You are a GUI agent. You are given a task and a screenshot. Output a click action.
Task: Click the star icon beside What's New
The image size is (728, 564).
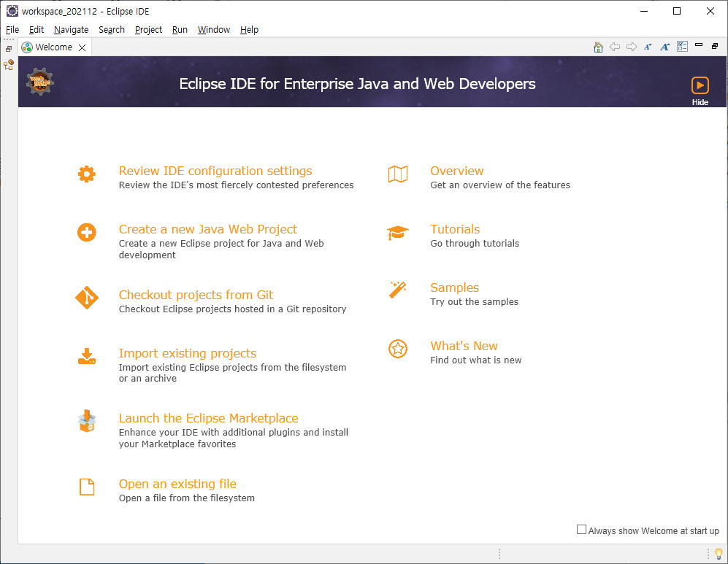[398, 349]
